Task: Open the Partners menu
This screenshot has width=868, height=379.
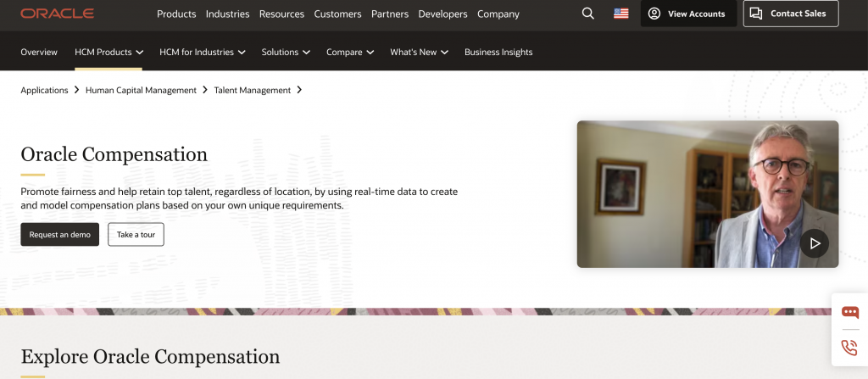Action: [390, 14]
